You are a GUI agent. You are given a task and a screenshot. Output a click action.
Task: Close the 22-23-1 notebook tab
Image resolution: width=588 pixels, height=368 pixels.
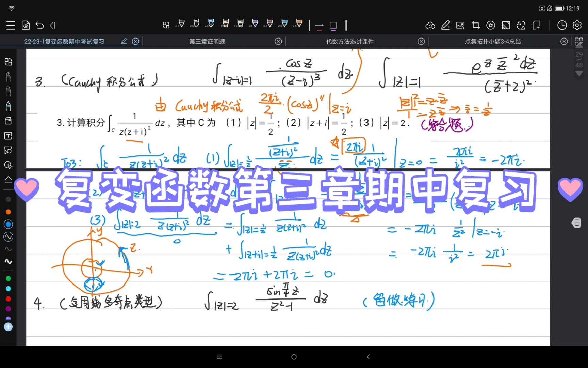pyautogui.click(x=135, y=41)
